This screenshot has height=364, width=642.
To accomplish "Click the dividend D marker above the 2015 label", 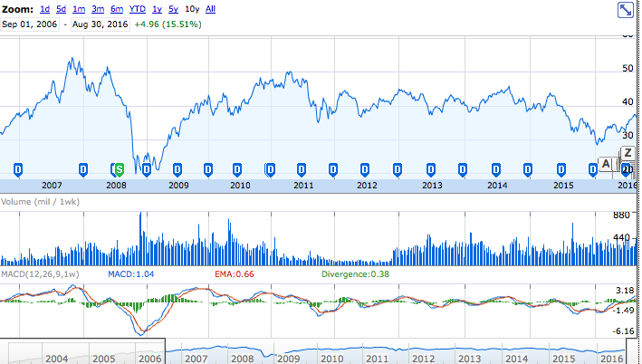I will [x=561, y=169].
